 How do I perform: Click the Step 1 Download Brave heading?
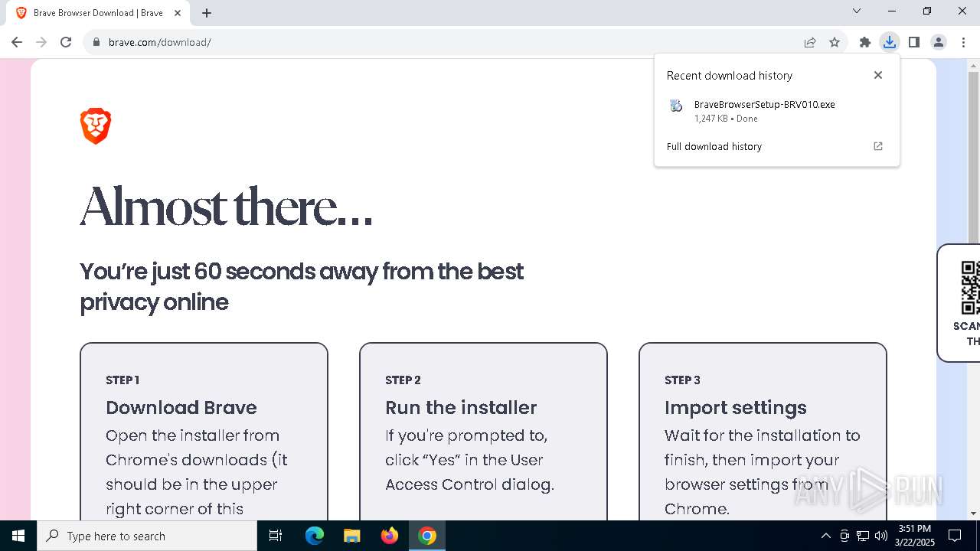pyautogui.click(x=181, y=407)
